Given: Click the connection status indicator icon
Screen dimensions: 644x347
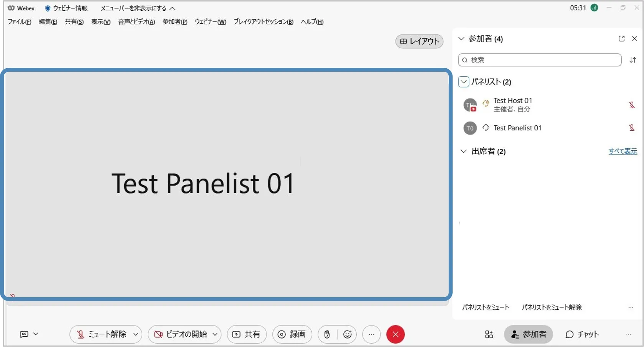Looking at the screenshot, I should (x=594, y=8).
